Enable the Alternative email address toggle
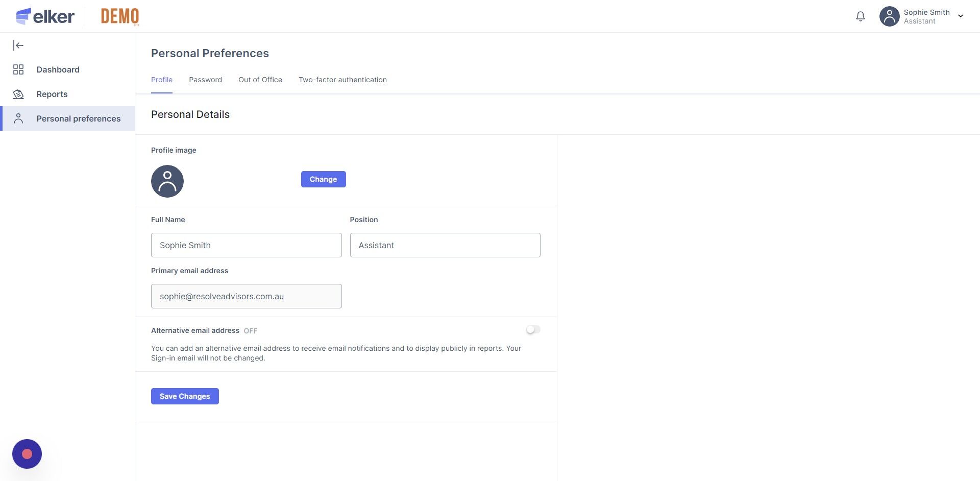 click(533, 330)
